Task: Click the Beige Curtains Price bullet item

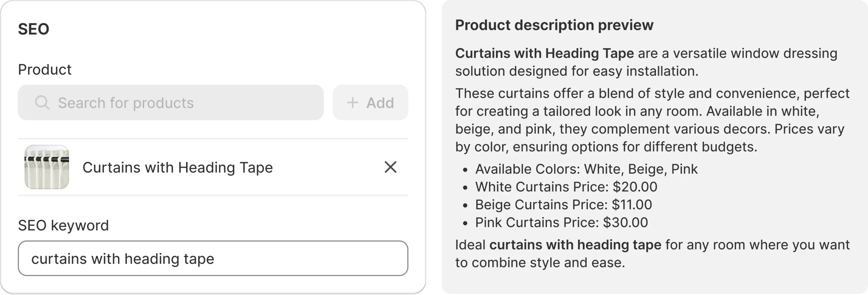Action: pos(563,204)
